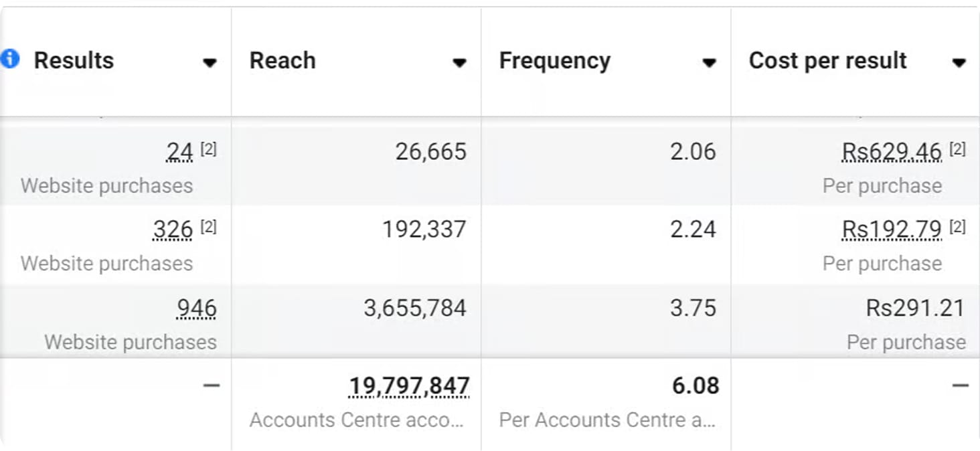Image resolution: width=980 pixels, height=451 pixels.
Task: Click the blue info icon beside Results
Action: coord(10,59)
